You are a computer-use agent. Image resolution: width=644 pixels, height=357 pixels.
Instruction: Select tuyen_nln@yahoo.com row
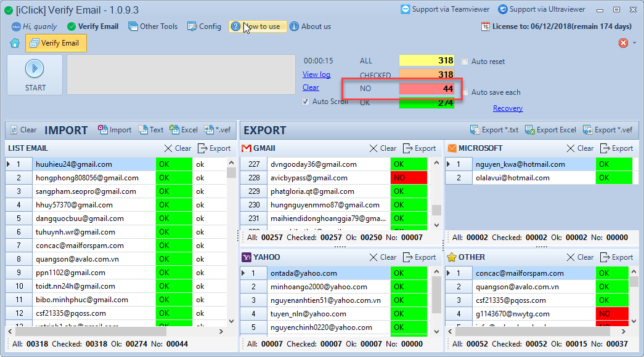coord(333,313)
